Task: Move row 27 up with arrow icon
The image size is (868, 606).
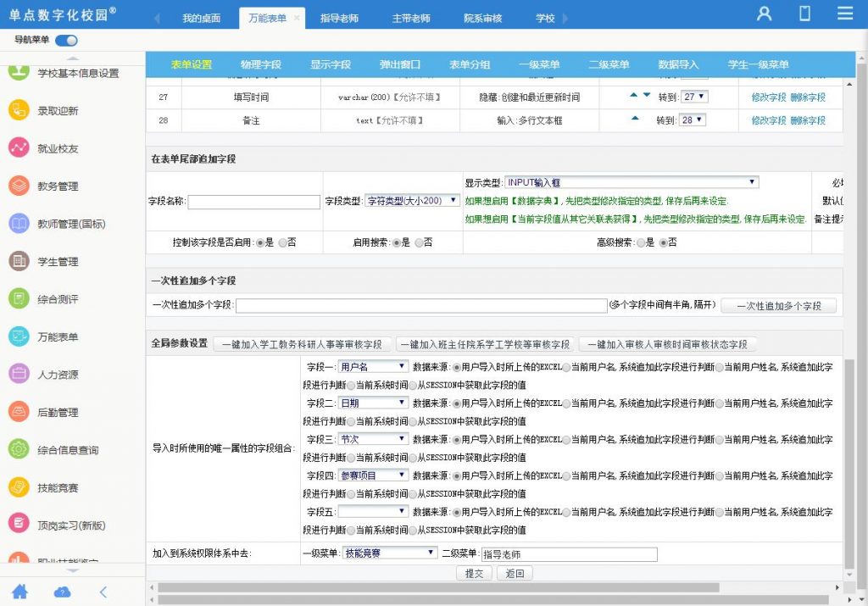Action: [634, 95]
